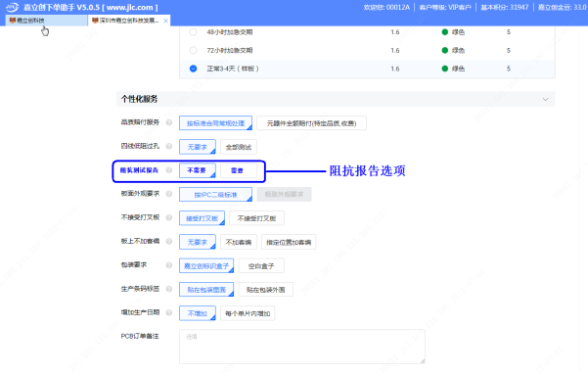Close the 深圳市嘉立创科技发展 tab
This screenshot has height=374, width=588.
(165, 21)
